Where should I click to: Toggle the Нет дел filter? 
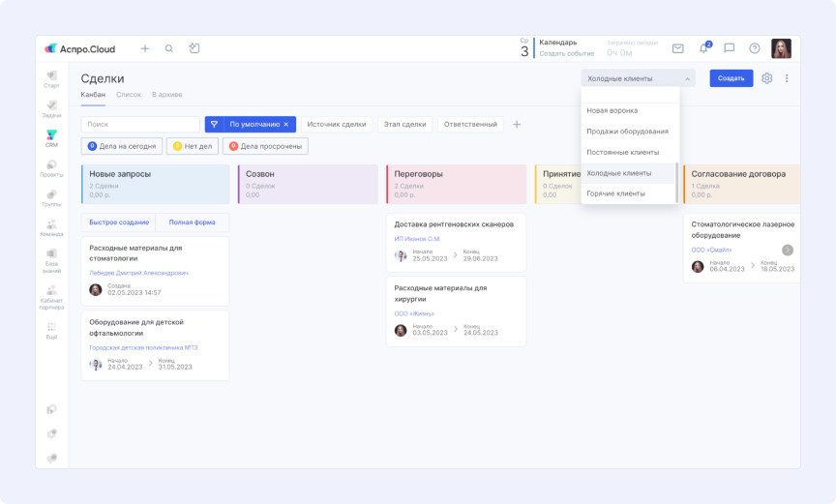tap(193, 146)
